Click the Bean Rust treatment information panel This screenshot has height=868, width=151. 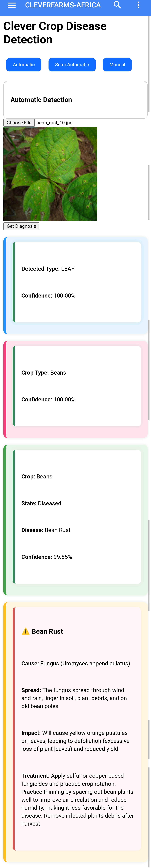click(x=75, y=708)
